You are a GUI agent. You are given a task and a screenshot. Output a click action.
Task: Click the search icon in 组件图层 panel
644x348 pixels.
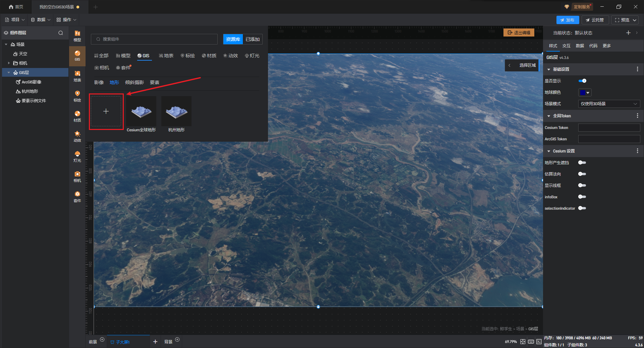pyautogui.click(x=61, y=33)
